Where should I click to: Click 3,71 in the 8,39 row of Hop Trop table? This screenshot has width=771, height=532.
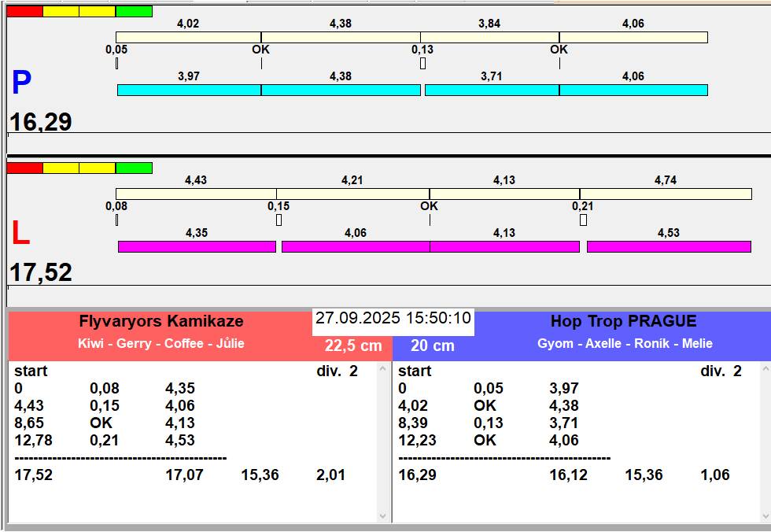[564, 423]
